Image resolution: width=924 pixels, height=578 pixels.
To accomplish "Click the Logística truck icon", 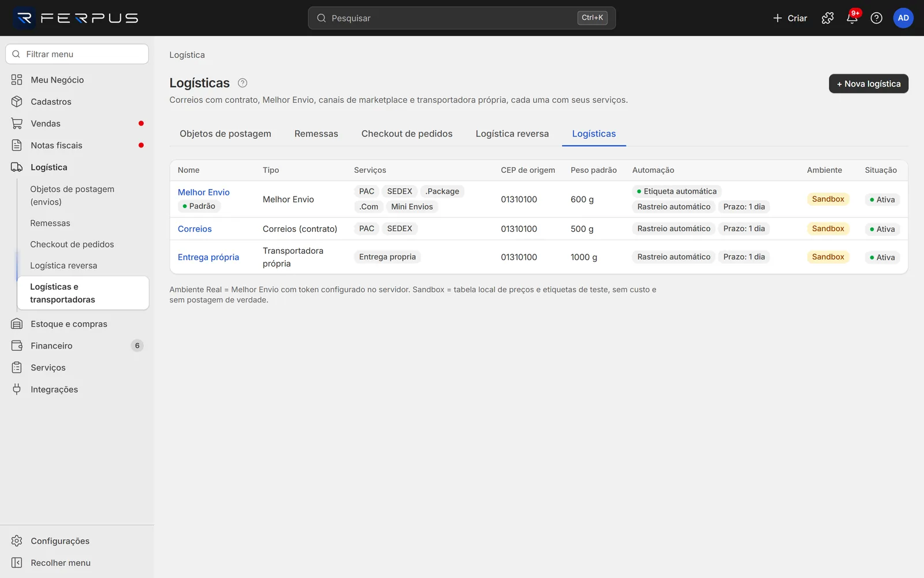I will pyautogui.click(x=17, y=167).
